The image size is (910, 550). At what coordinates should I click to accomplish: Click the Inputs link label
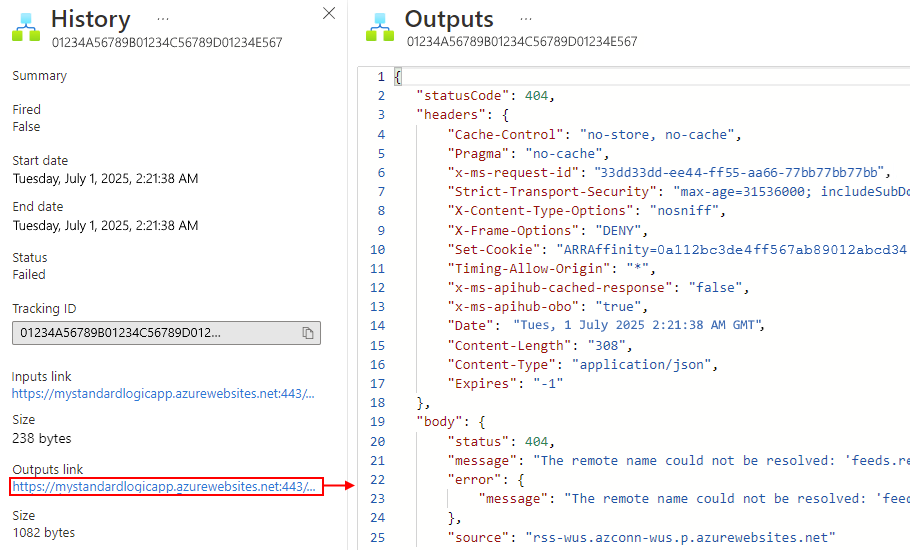[42, 377]
